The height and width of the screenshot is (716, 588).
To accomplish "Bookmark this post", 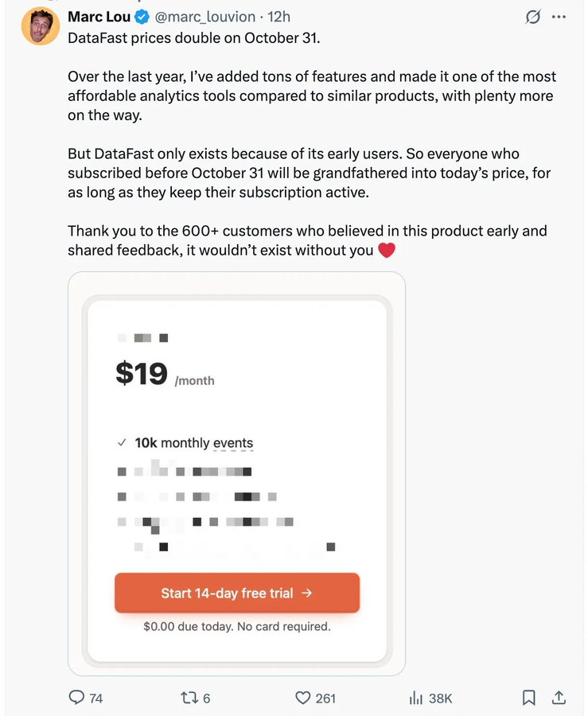I will coord(528,698).
